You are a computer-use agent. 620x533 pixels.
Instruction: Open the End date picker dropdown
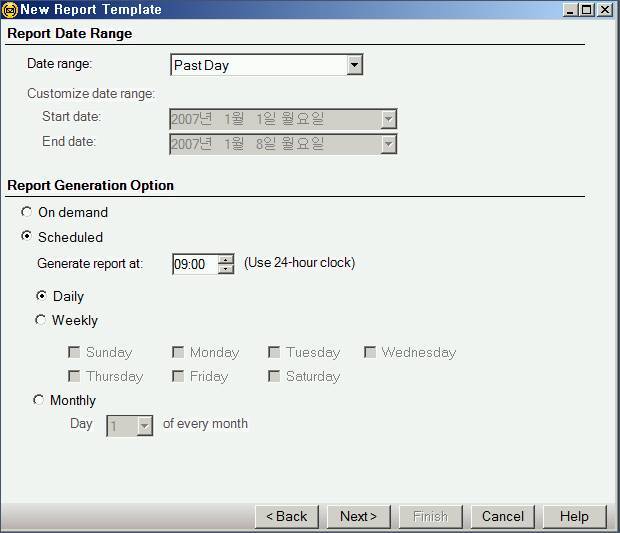[x=388, y=144]
